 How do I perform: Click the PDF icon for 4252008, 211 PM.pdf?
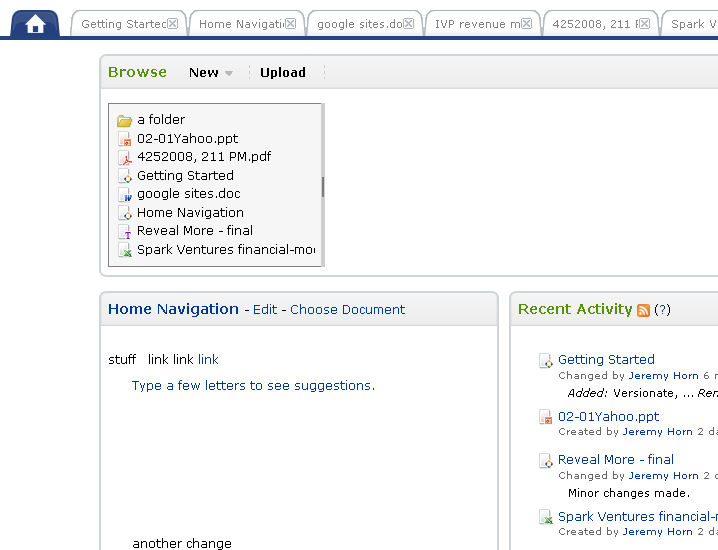click(x=125, y=157)
